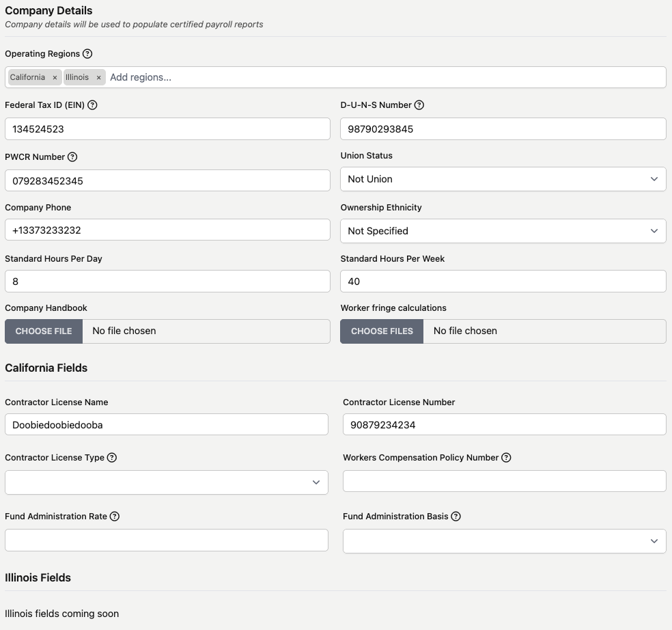This screenshot has height=630, width=672.
Task: Click Workers Compensation Policy Number help icon
Action: tap(506, 458)
